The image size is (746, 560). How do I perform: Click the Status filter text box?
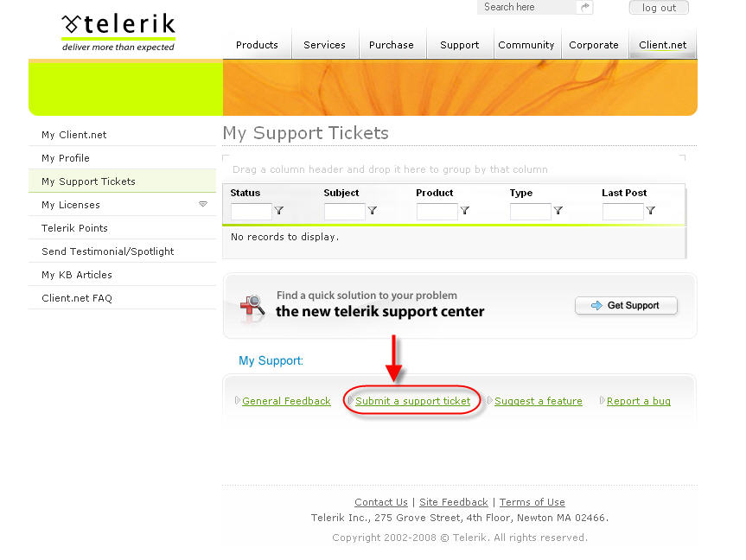251,211
